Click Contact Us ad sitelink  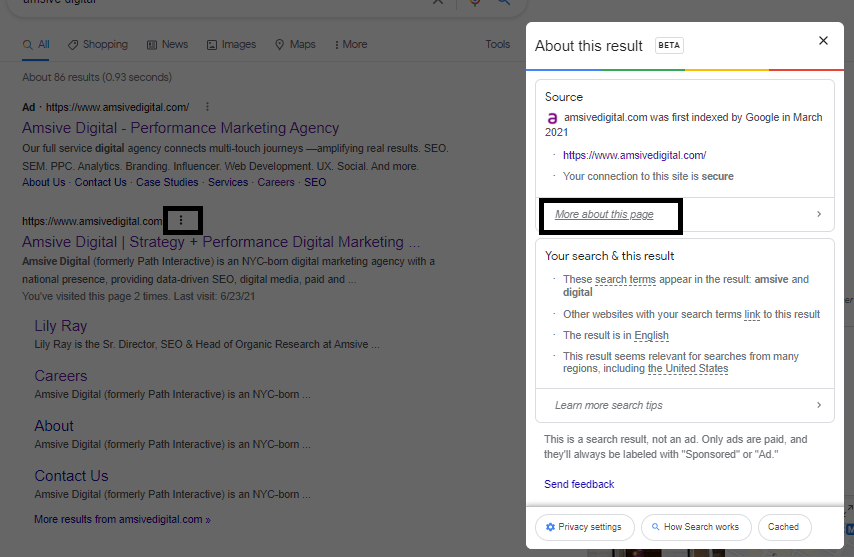(x=100, y=182)
